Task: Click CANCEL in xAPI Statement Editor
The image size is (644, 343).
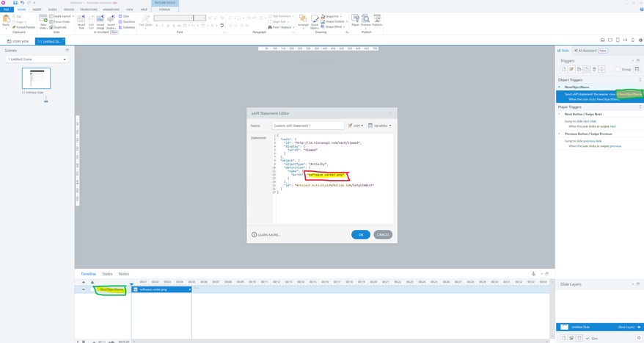Action: tap(383, 234)
